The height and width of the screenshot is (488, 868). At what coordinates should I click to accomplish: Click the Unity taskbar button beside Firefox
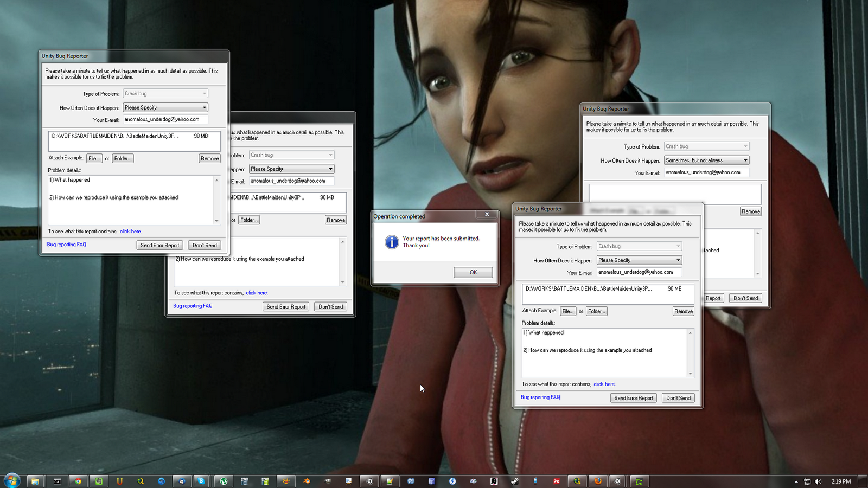617,481
